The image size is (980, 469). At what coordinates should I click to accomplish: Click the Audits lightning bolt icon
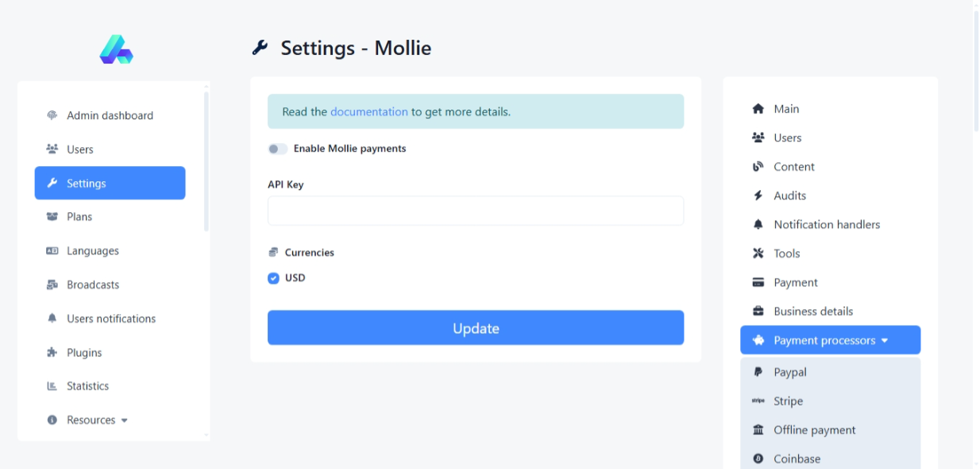click(x=758, y=196)
